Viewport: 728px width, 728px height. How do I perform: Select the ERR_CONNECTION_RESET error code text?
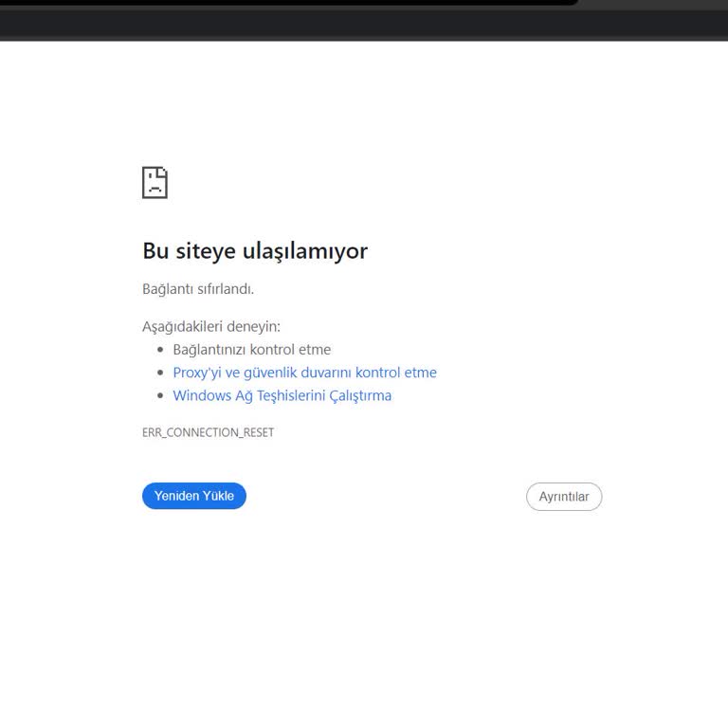click(x=208, y=432)
